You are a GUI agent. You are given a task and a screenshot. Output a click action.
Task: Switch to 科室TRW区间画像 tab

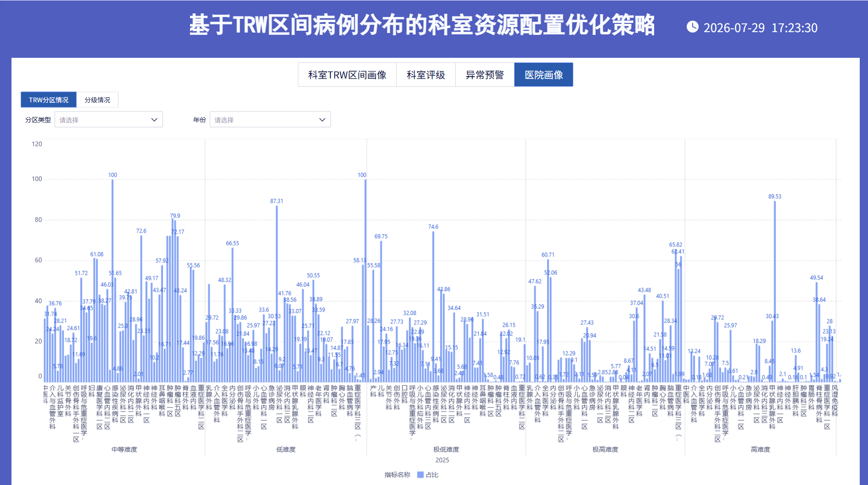[x=347, y=75]
